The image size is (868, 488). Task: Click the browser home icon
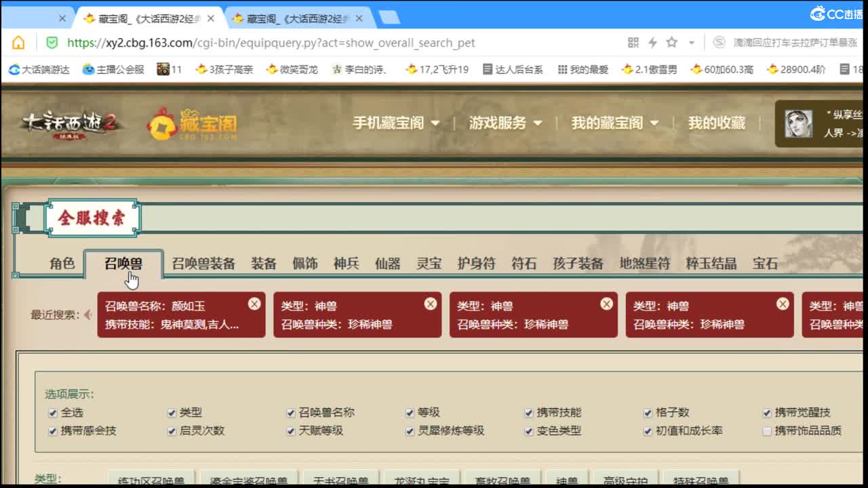coord(18,43)
